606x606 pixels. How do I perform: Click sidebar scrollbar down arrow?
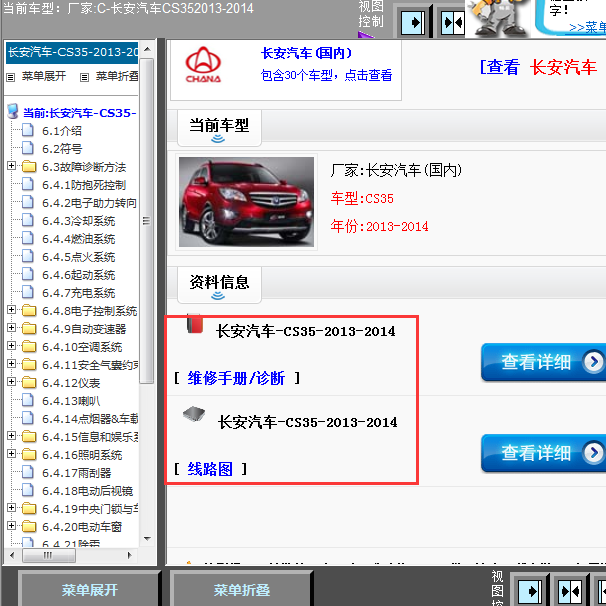[x=147, y=539]
